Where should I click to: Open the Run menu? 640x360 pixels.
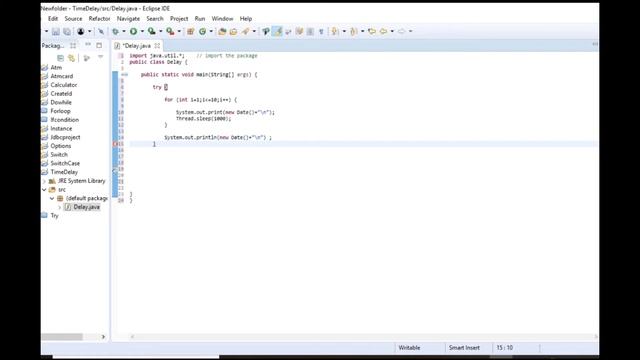point(200,19)
